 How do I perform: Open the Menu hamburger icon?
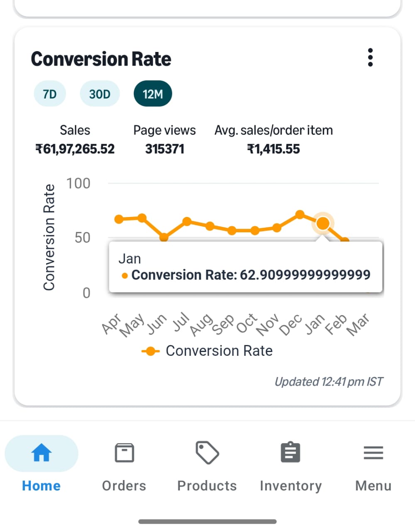point(373,453)
